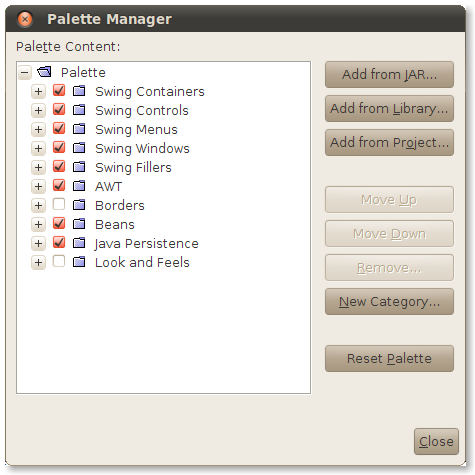Click the Move Up button
Image resolution: width=475 pixels, height=475 pixels.
click(x=389, y=200)
